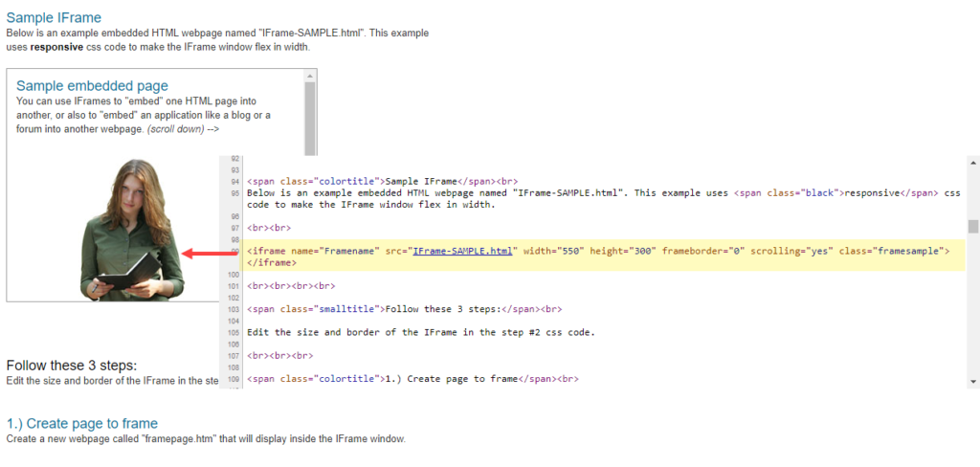Click the code panel scroll up arrow
This screenshot has width=980, height=467.
point(973,162)
